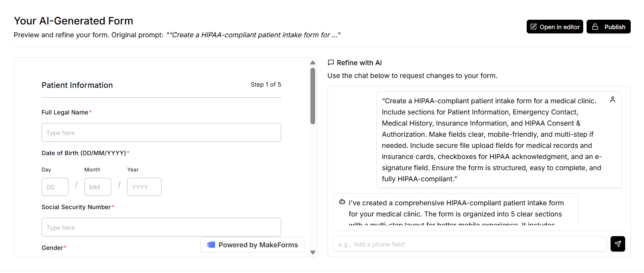Click the lock icon on Publish button
The image size is (644, 273).
(x=595, y=27)
